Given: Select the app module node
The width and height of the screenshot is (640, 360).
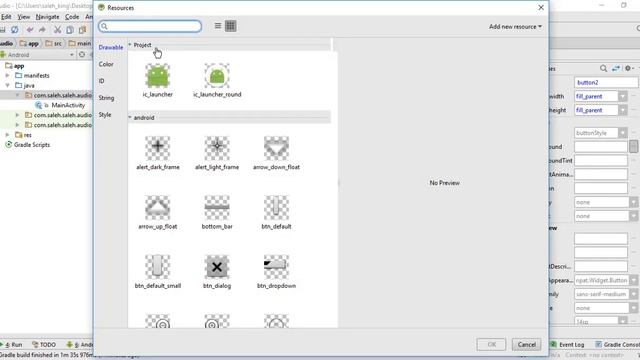Looking at the screenshot, I should coord(15,66).
